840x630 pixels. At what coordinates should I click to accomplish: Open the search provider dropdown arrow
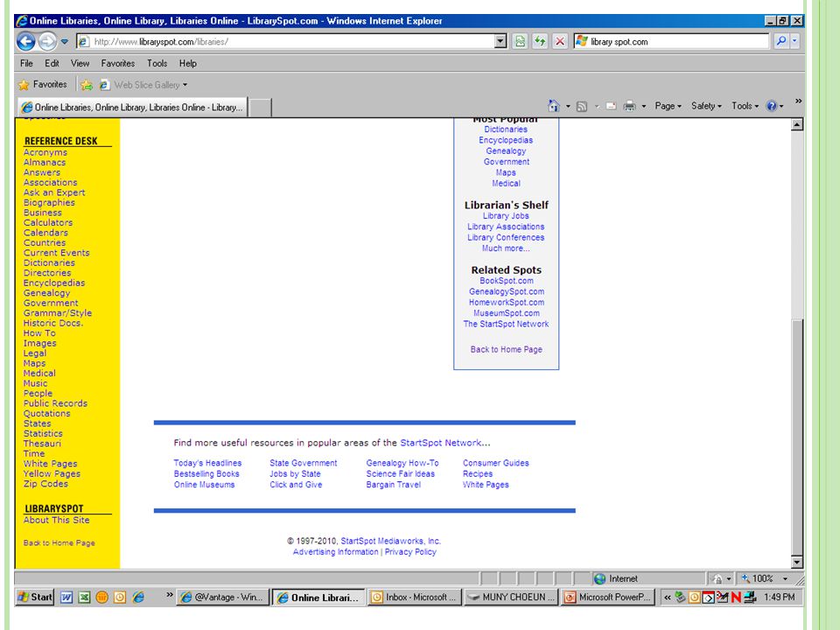click(795, 41)
